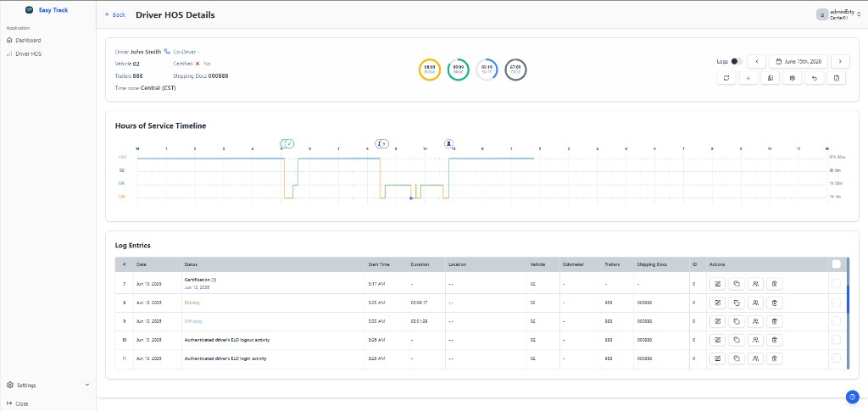Delete the Driving log entry

775,303
